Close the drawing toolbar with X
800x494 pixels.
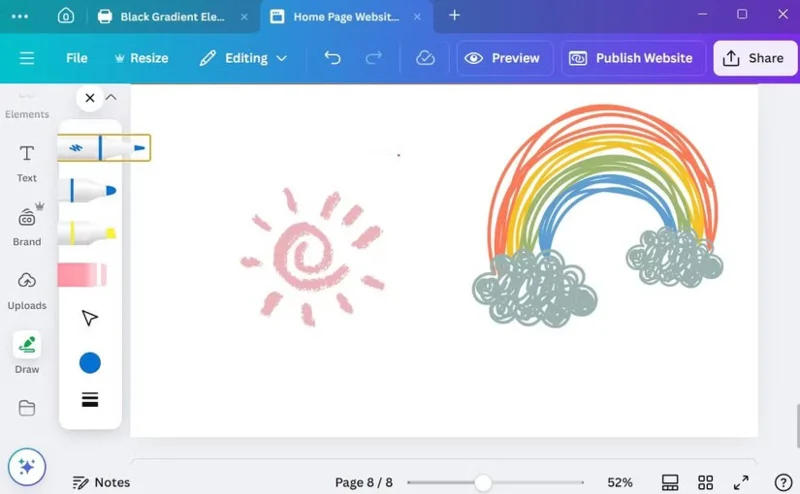coord(90,97)
